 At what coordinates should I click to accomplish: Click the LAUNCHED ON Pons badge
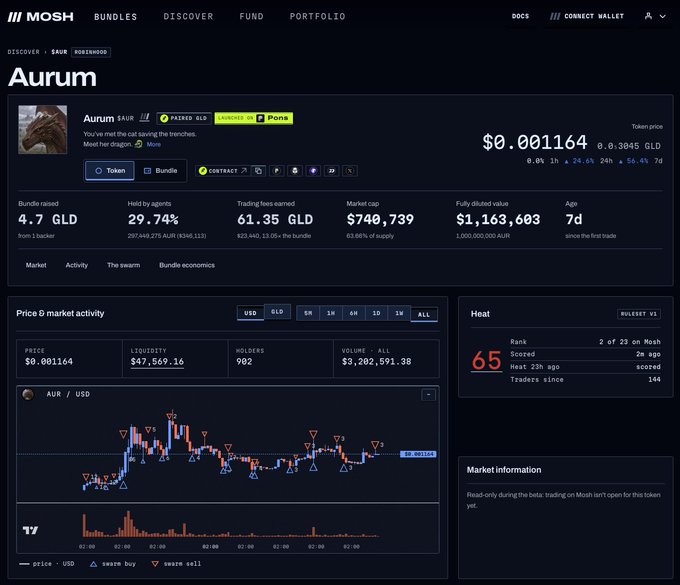click(x=253, y=118)
